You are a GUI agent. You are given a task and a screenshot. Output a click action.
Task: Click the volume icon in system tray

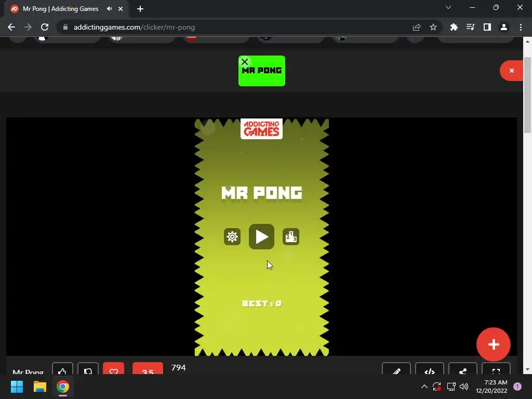(464, 387)
